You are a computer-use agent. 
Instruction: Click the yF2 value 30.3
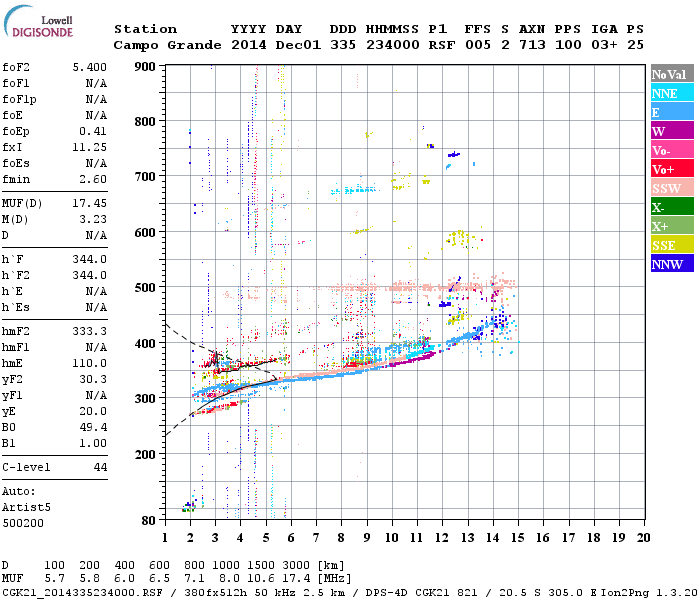(93, 379)
